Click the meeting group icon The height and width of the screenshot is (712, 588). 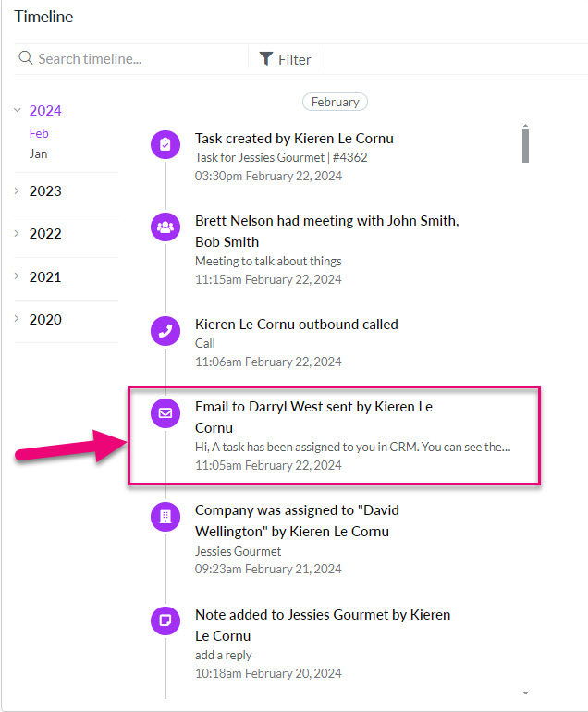click(x=165, y=227)
